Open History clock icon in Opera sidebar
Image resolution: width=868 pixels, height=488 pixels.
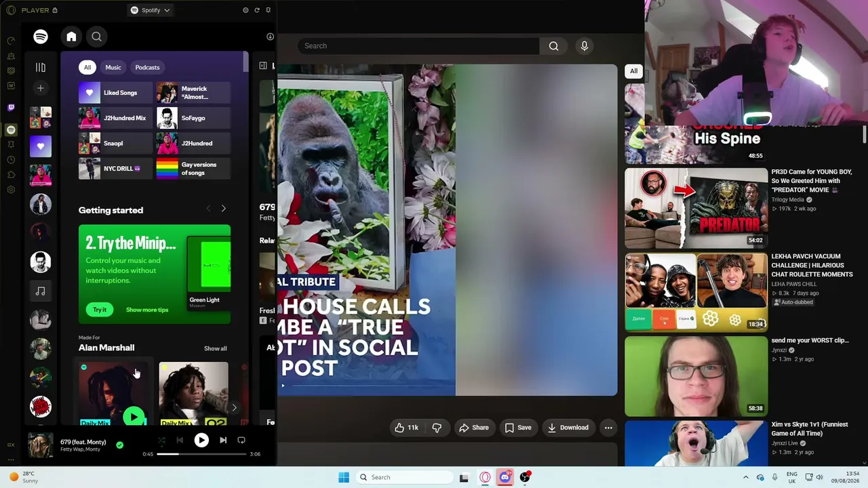[x=11, y=160]
